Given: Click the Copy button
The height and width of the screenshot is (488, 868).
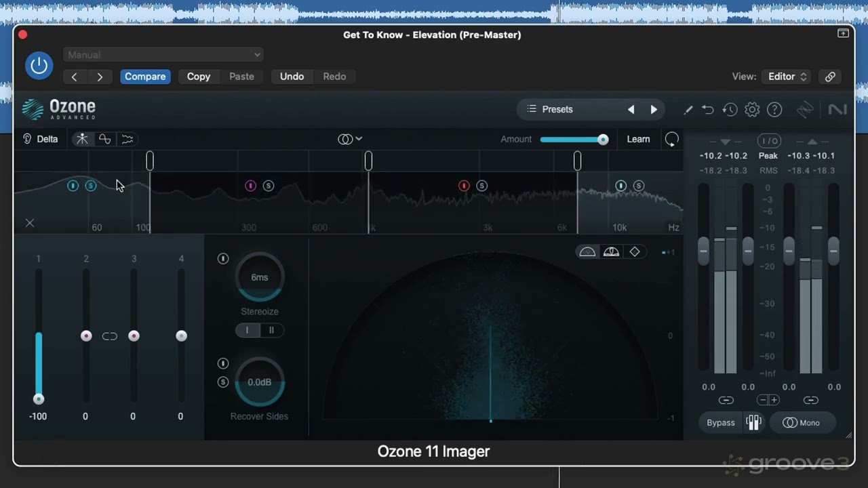Looking at the screenshot, I should [x=199, y=77].
